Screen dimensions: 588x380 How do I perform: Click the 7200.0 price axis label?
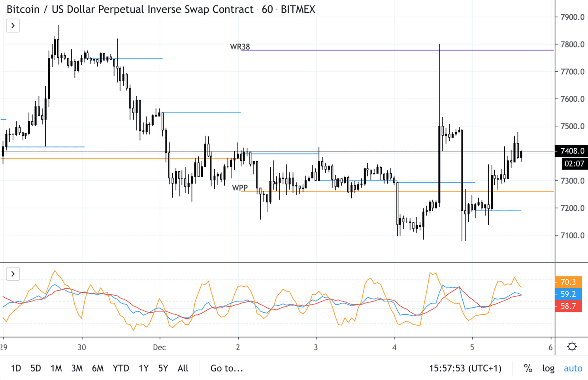point(573,208)
